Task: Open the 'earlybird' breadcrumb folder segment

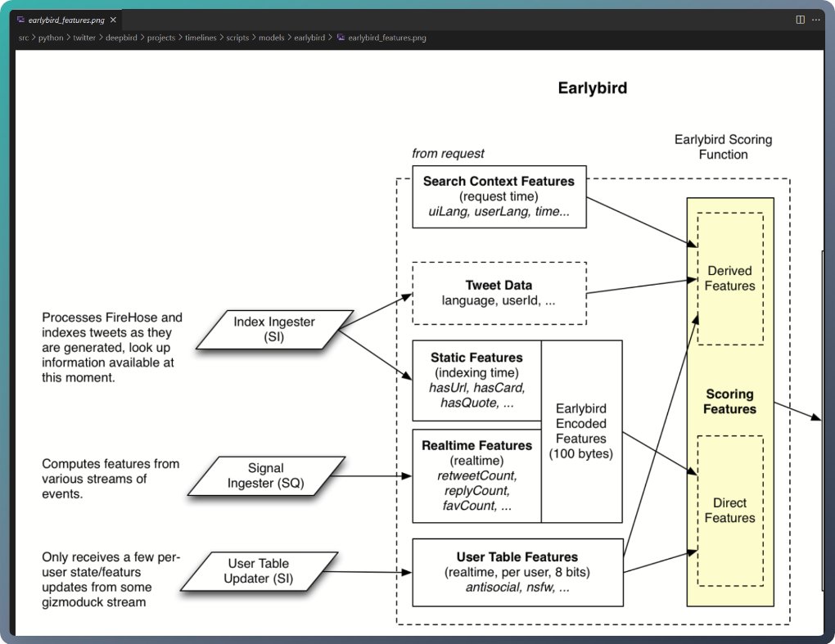Action: pyautogui.click(x=309, y=38)
